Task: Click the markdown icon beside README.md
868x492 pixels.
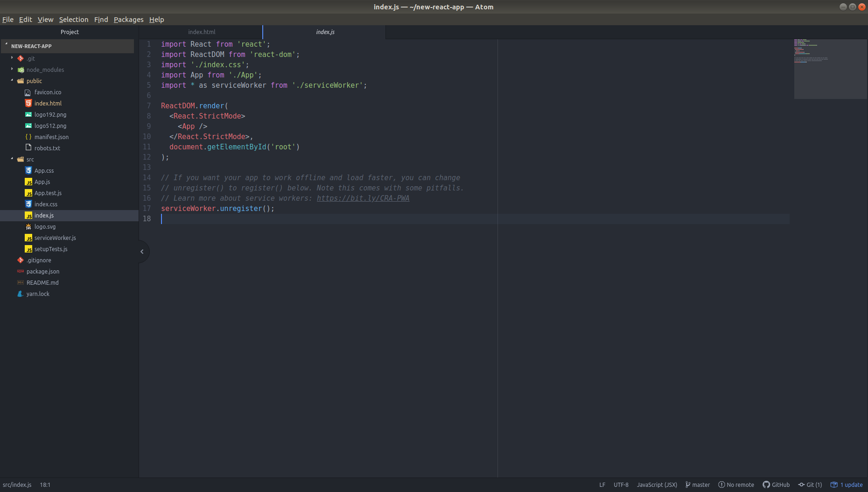Action: [x=21, y=282]
